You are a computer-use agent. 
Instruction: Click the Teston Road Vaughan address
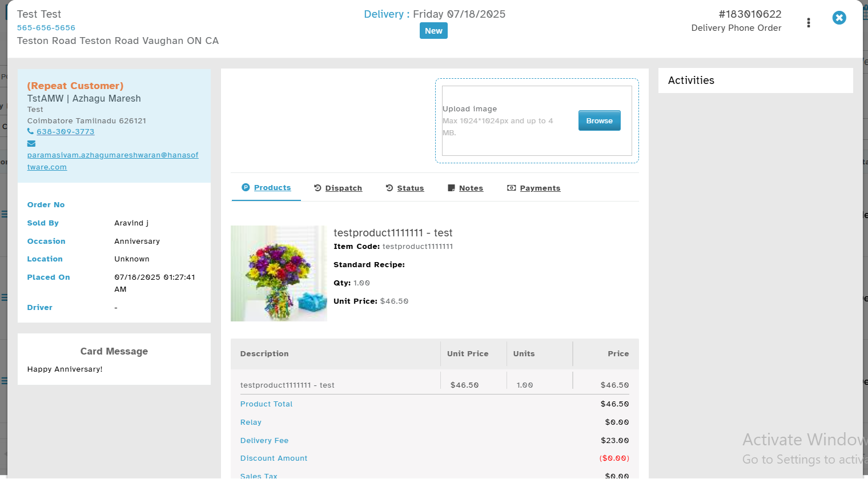coord(118,41)
